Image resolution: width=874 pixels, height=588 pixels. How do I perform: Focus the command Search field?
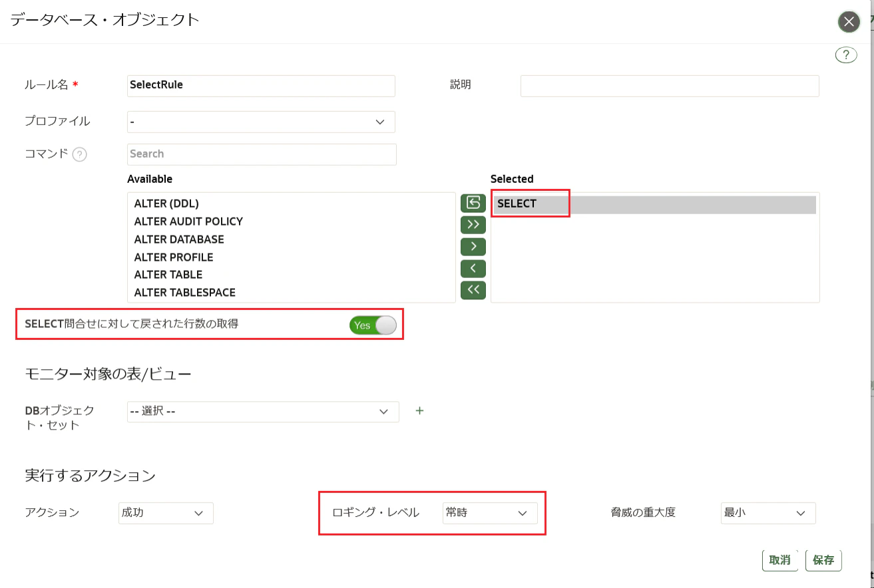262,154
